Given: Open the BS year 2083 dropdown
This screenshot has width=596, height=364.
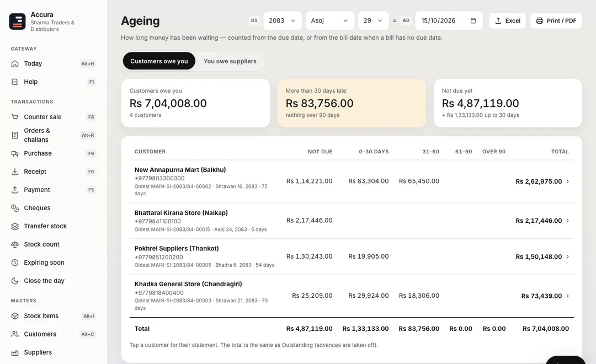Looking at the screenshot, I should click(x=283, y=20).
